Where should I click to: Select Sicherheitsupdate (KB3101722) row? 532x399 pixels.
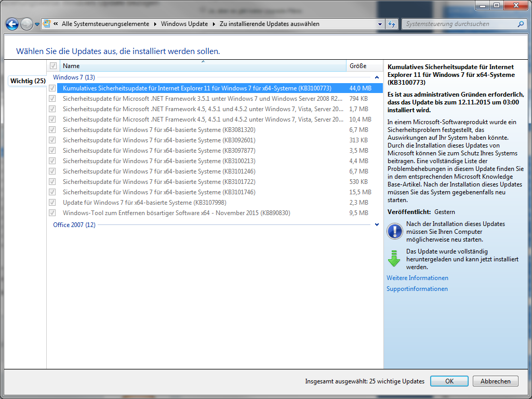coord(220,181)
